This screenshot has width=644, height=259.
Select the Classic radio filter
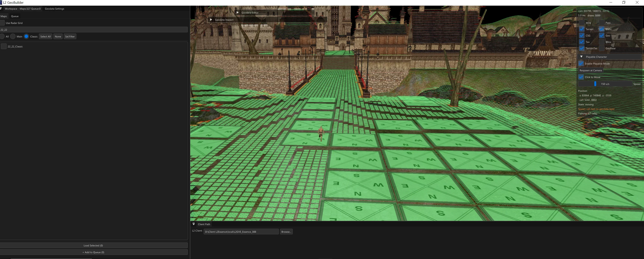pyautogui.click(x=26, y=36)
